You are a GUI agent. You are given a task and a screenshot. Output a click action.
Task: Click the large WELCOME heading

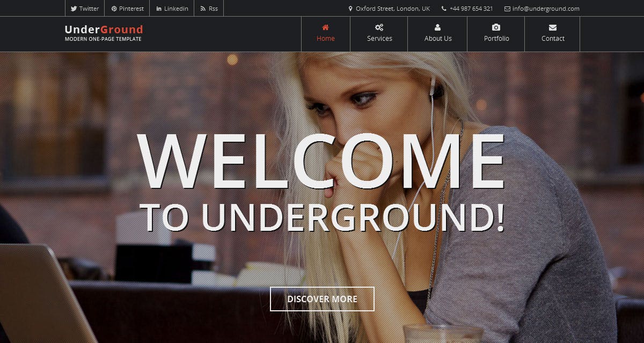(321, 162)
